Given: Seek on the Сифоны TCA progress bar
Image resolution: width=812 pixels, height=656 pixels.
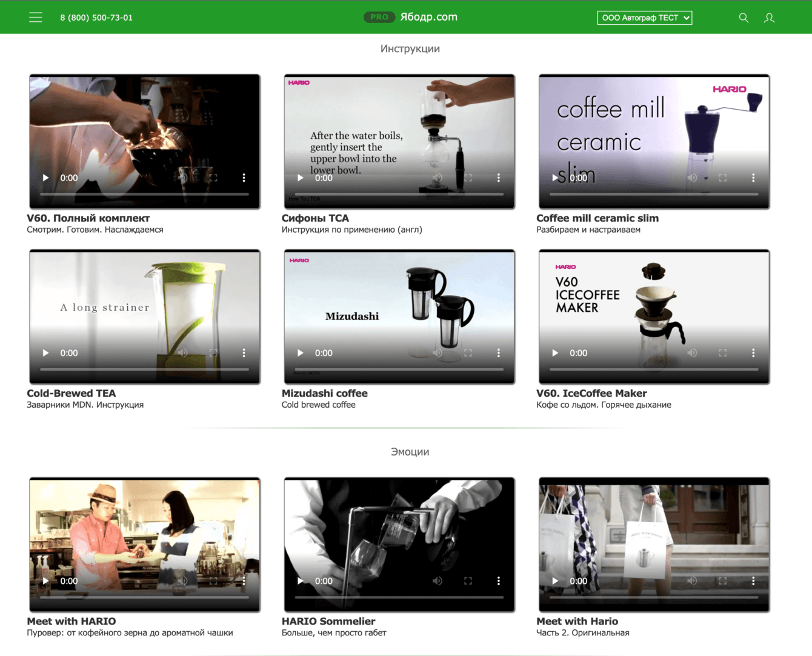Looking at the screenshot, I should coord(399,194).
